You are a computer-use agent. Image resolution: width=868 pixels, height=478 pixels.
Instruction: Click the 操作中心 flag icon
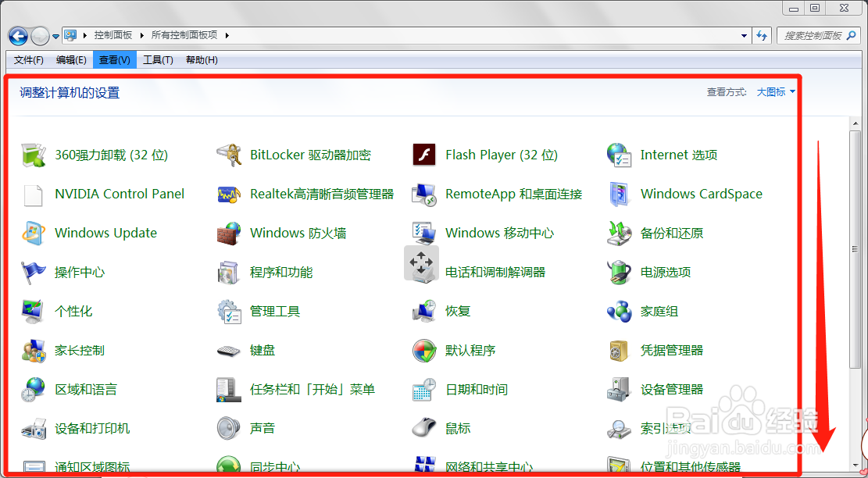click(x=34, y=272)
